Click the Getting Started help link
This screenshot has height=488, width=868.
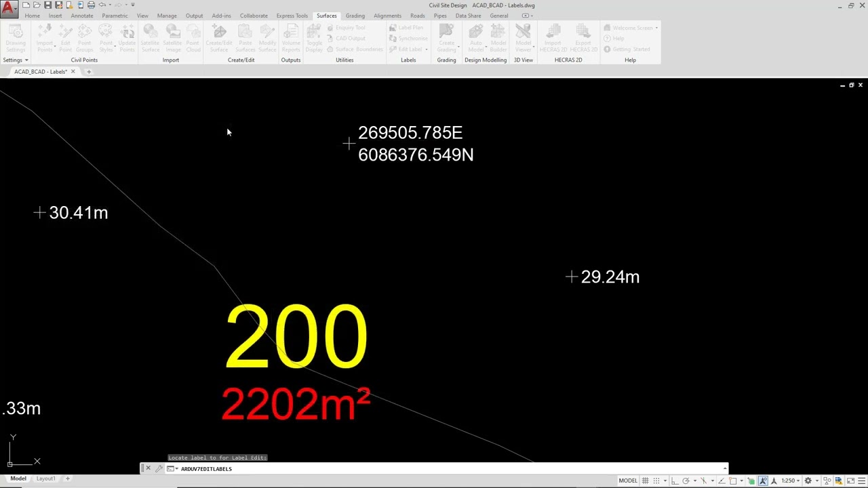[x=627, y=49]
